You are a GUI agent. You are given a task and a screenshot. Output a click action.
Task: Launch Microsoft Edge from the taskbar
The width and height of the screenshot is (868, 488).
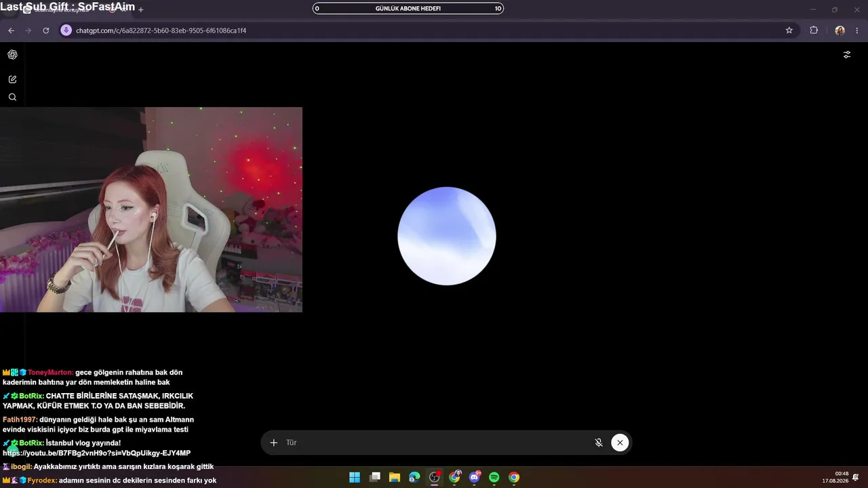point(414,477)
